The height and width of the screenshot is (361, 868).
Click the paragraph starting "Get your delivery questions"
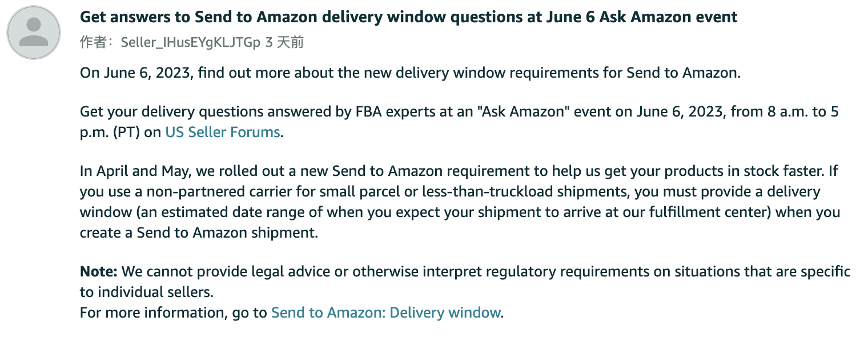pyautogui.click(x=459, y=122)
